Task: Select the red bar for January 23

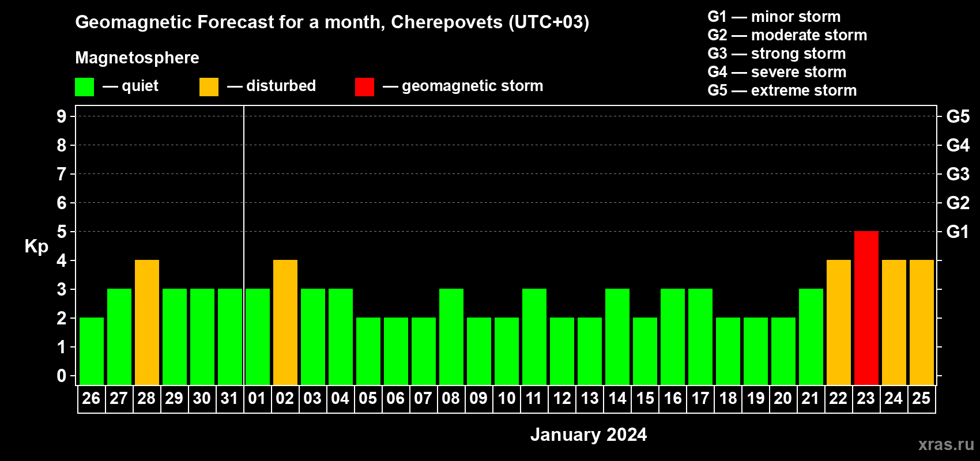Action: 866,308
